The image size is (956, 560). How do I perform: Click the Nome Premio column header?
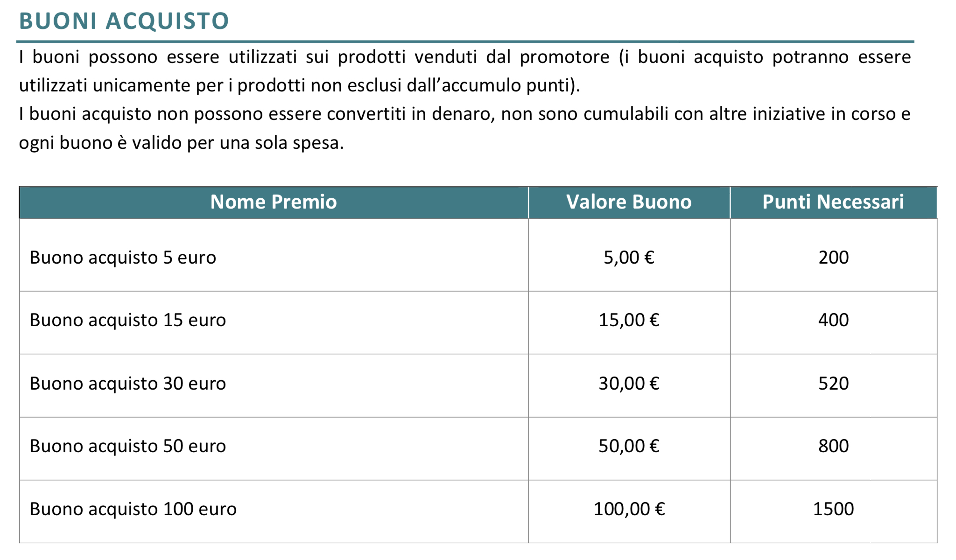(x=273, y=202)
